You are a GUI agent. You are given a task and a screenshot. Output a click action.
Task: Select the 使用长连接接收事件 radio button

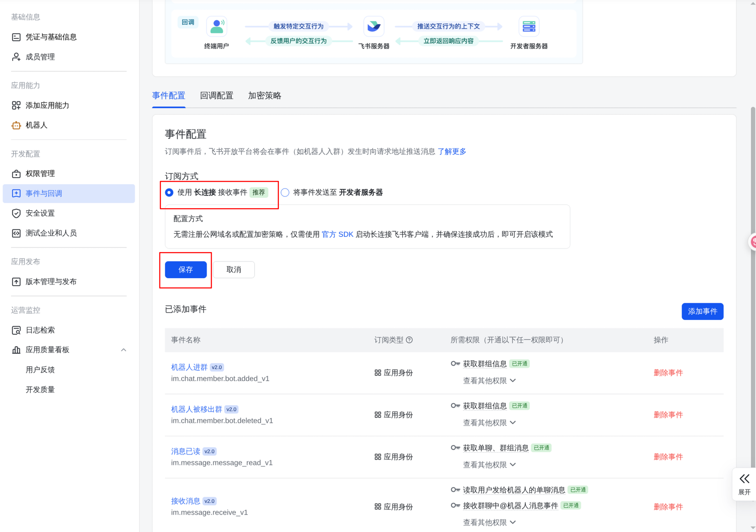(x=169, y=192)
